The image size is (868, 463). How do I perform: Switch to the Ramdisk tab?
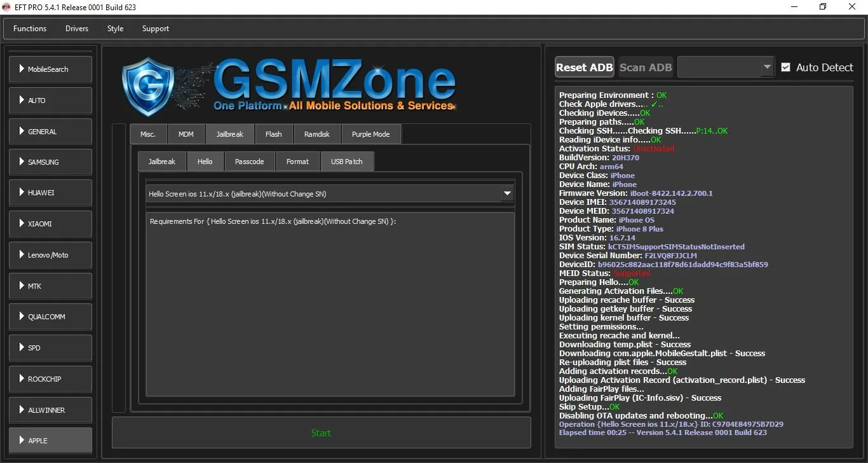coord(316,134)
